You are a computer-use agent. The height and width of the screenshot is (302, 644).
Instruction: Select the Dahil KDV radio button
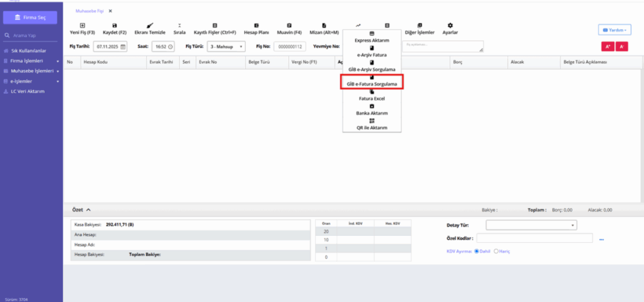tap(477, 251)
